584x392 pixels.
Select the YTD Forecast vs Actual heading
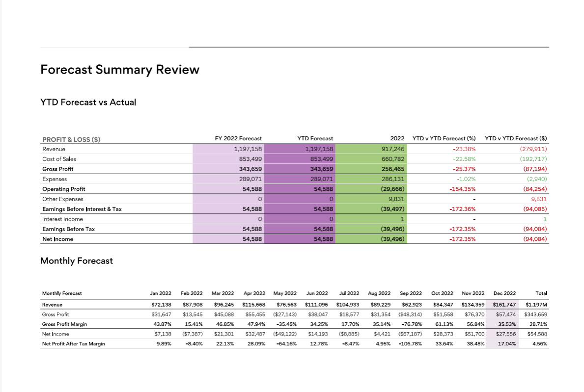point(88,103)
